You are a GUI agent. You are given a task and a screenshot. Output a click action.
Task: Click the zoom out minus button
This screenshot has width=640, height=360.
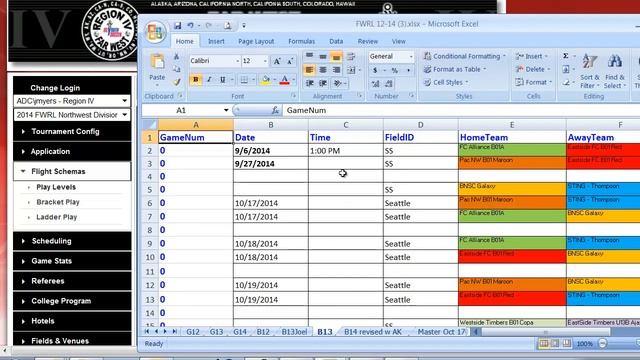click(x=603, y=344)
